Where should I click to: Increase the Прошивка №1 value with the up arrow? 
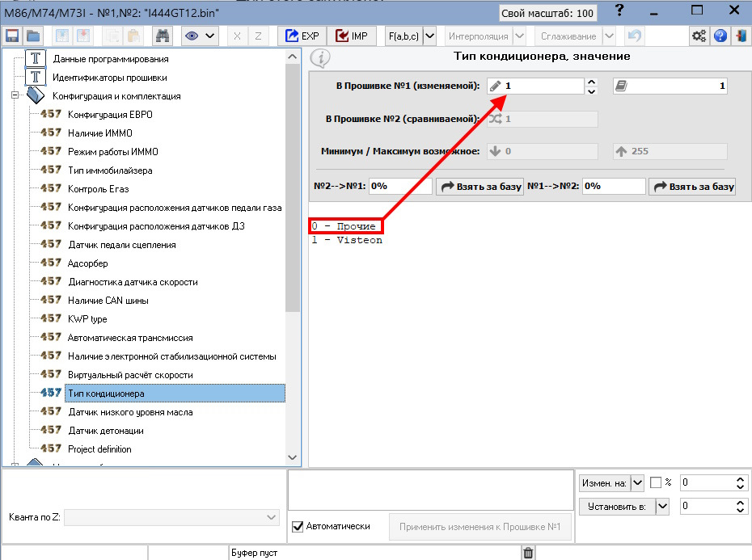point(591,82)
